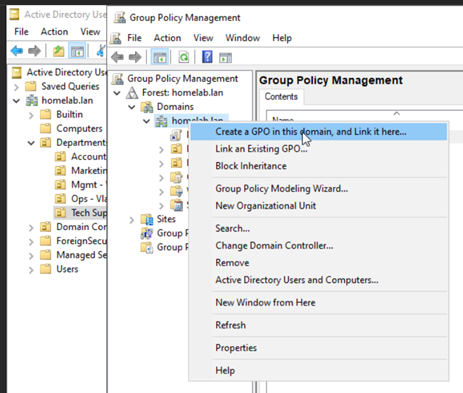Screen dimensions: 463x393
Task: Open Active Directory Users and Computers entry
Action: pyautogui.click(x=319, y=280)
